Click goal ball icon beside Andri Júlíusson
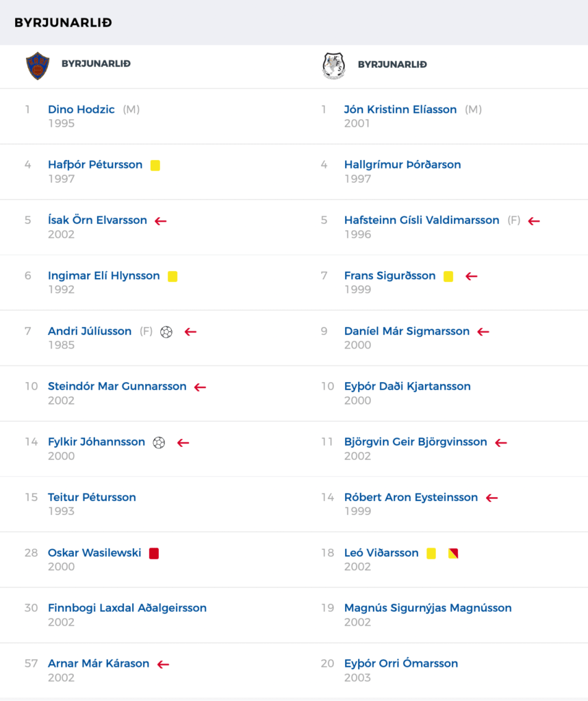This screenshot has height=701, width=588. [x=166, y=332]
